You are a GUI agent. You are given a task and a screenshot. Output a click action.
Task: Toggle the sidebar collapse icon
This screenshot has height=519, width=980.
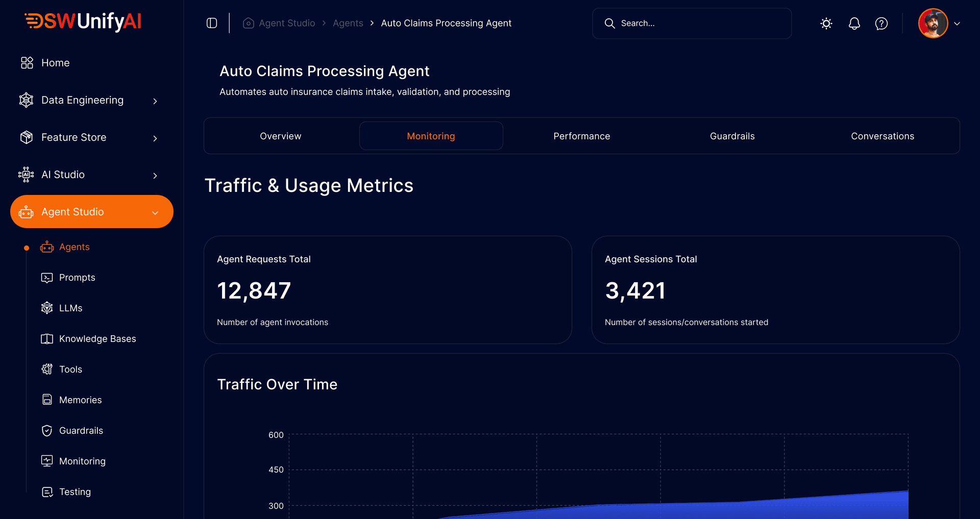pyautogui.click(x=212, y=23)
